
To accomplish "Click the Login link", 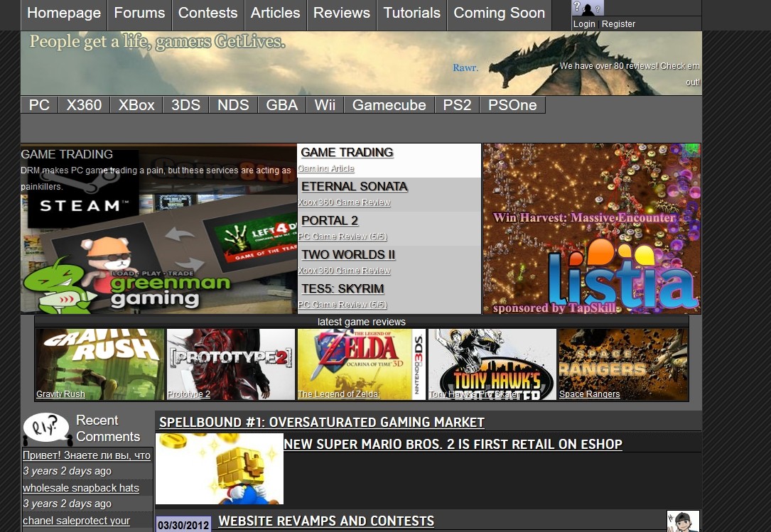I will tap(584, 24).
